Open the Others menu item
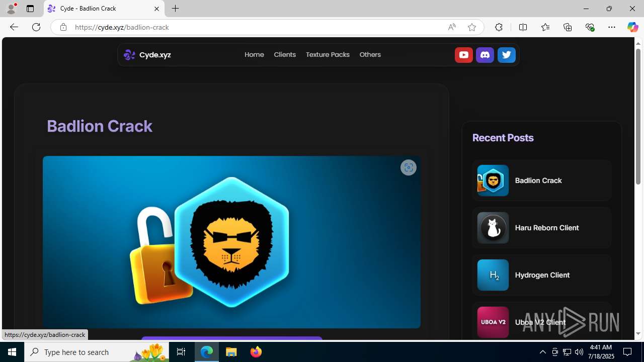The width and height of the screenshot is (644, 362). click(x=370, y=54)
